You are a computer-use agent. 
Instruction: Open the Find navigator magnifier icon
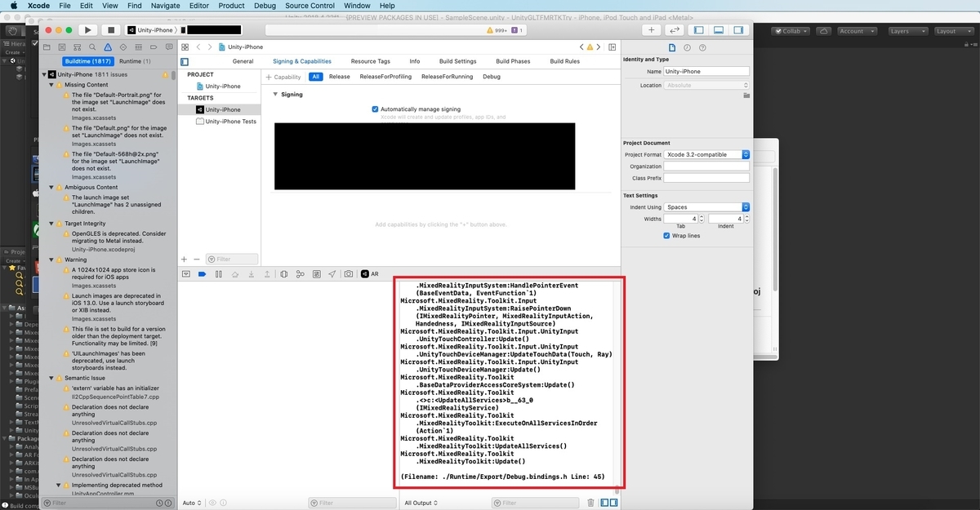pyautogui.click(x=92, y=47)
